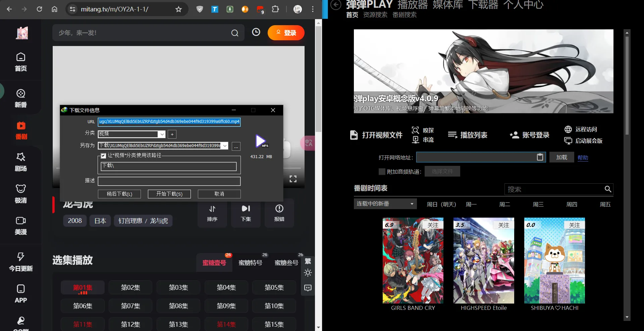Screen dimensions: 644x331
Task: Expand the 分类 视频 dropdown
Action: 162,134
